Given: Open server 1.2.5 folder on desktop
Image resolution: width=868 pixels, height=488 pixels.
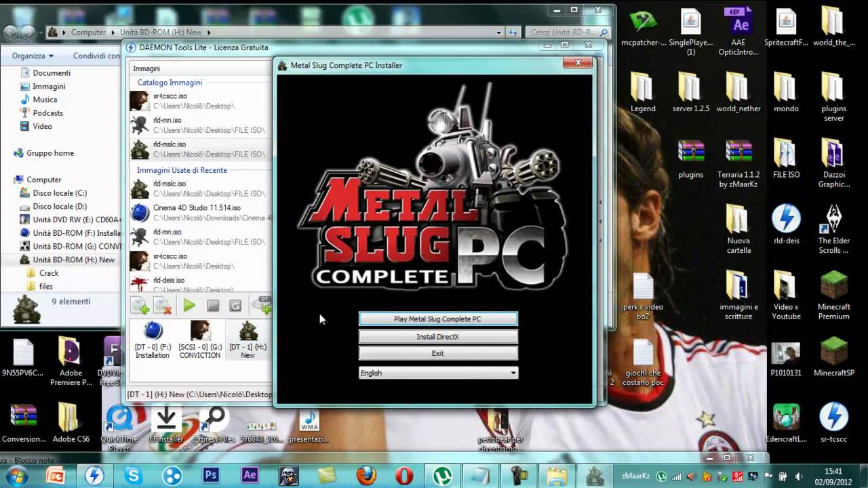Looking at the screenshot, I should point(691,93).
